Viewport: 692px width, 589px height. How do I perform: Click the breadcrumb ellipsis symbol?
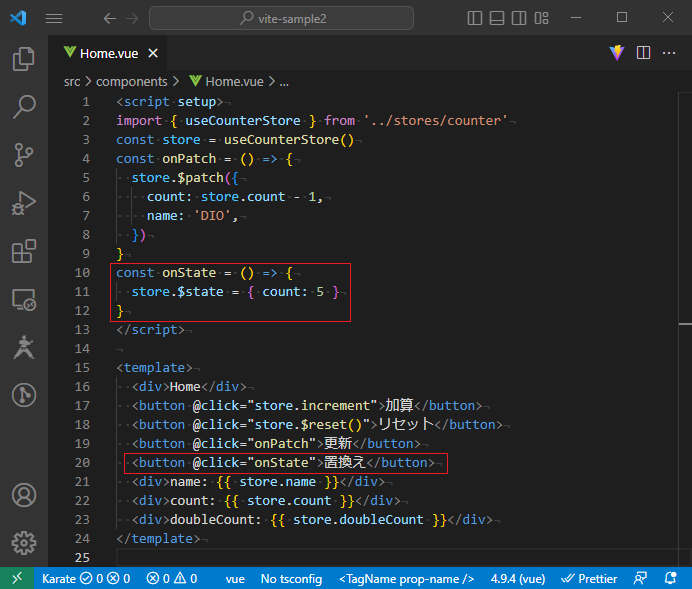point(284,82)
